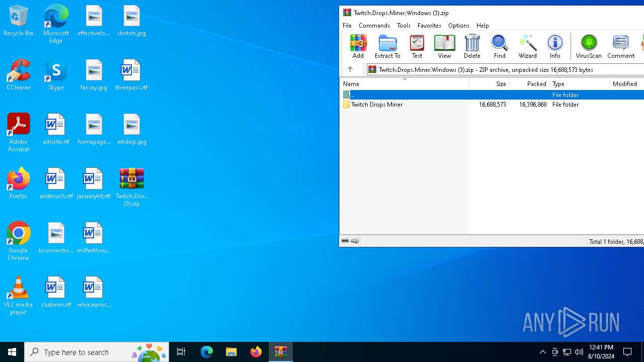Click the key icon in WinRAR status bar

pos(355,241)
